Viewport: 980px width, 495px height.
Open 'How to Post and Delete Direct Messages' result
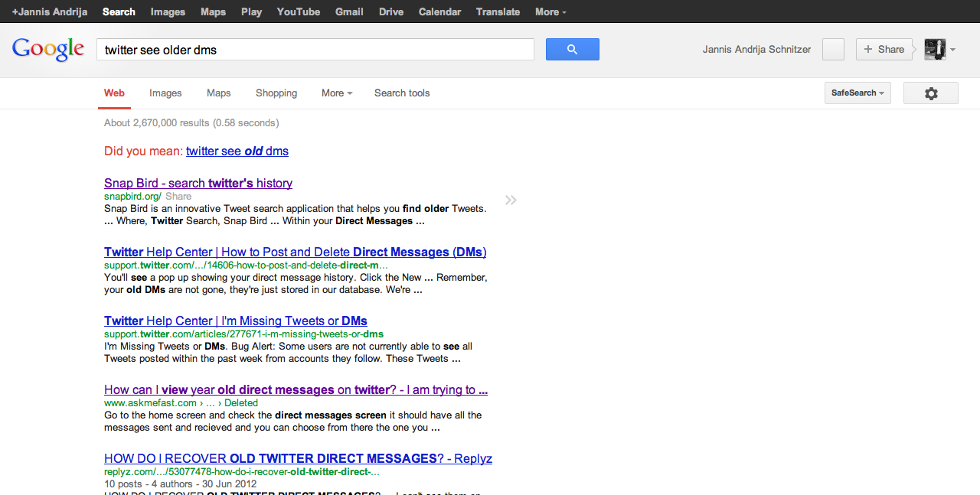[295, 252]
